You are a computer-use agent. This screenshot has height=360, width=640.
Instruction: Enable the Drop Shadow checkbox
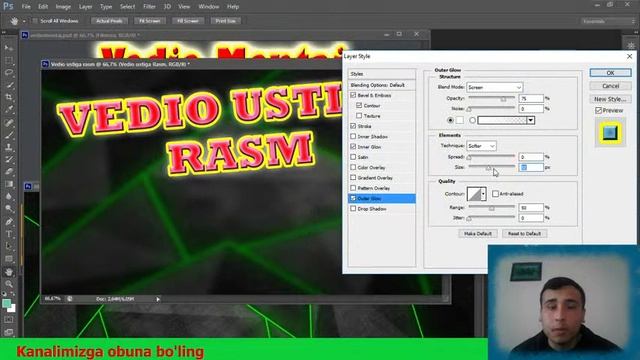[x=353, y=209]
